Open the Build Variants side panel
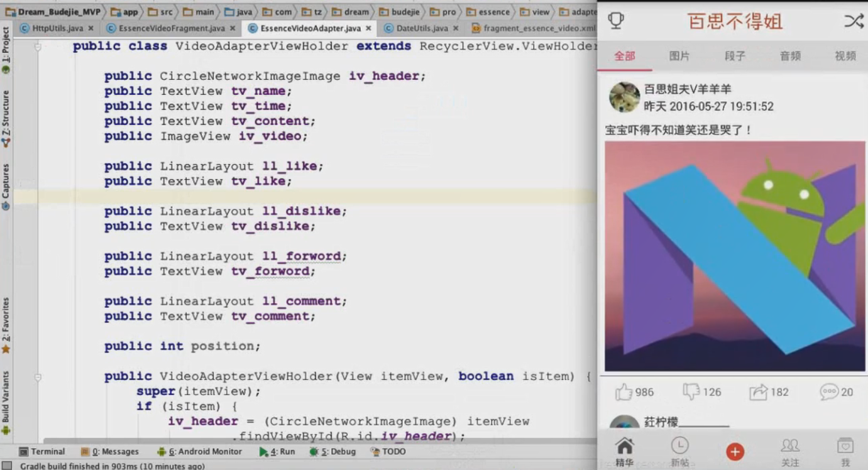The height and width of the screenshot is (470, 868). click(6, 403)
